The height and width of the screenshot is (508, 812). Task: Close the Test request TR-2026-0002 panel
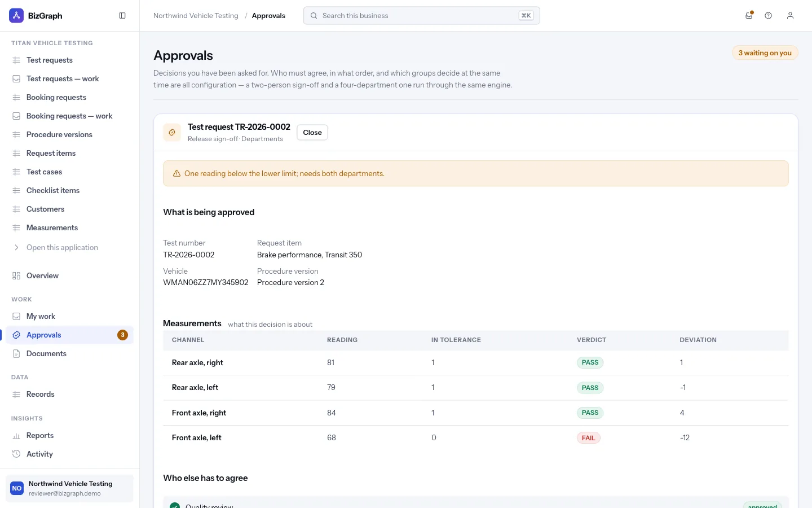point(312,133)
